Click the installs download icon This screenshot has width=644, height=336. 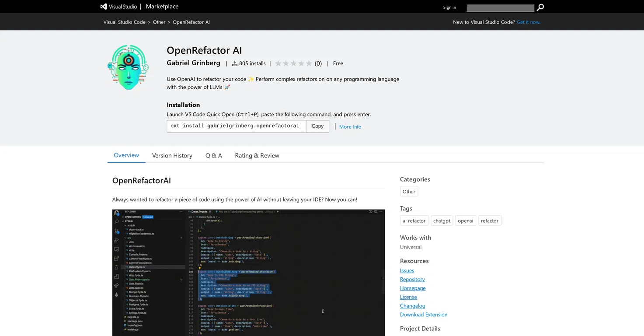pyautogui.click(x=234, y=63)
